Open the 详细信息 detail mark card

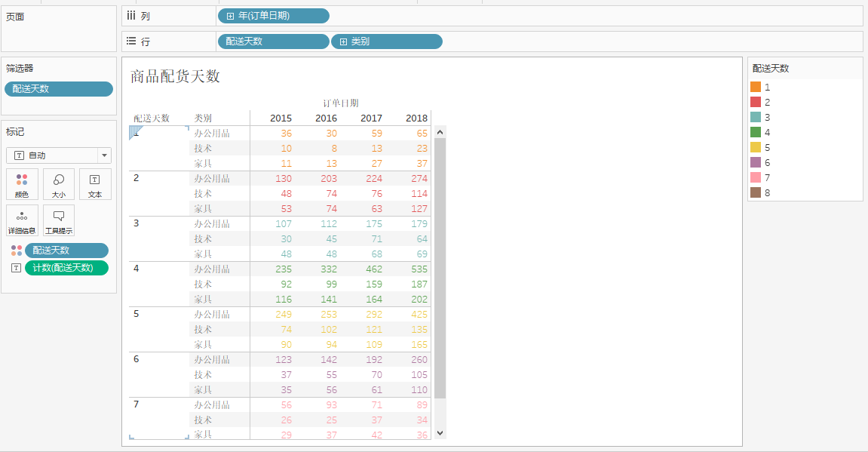coord(22,220)
